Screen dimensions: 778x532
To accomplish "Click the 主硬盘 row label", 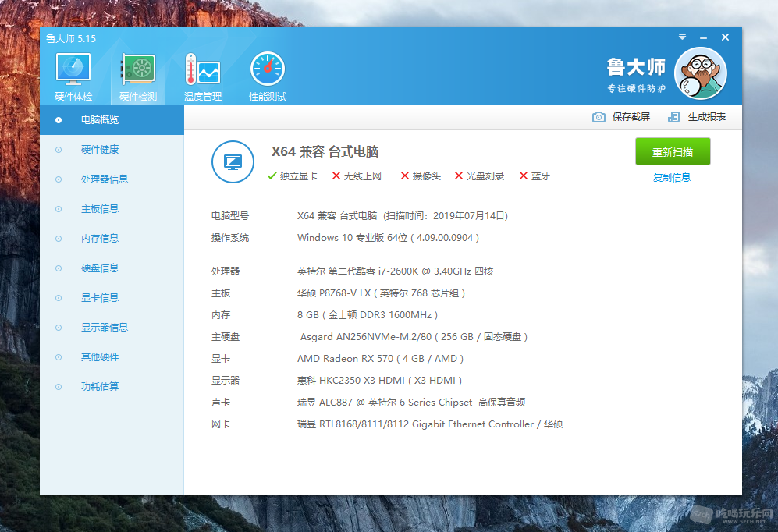I will point(226,337).
